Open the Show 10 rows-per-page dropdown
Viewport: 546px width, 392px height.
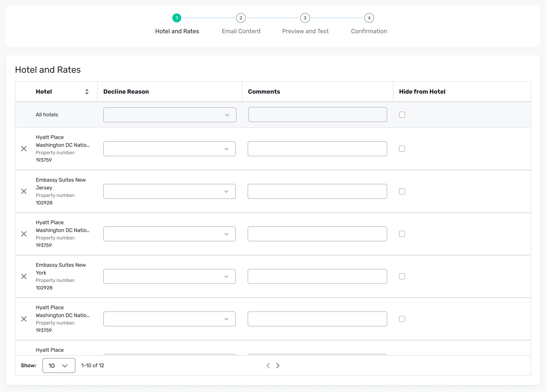pos(59,366)
